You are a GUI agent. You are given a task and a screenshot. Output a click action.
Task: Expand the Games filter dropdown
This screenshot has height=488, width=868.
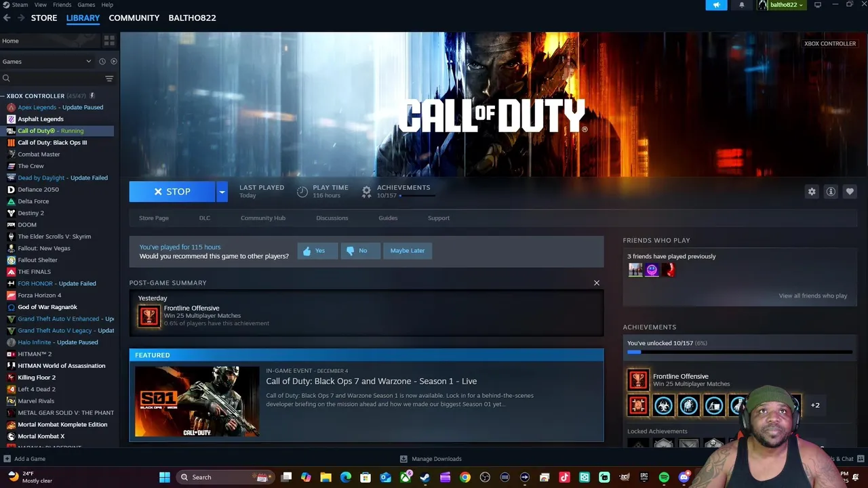tap(88, 61)
